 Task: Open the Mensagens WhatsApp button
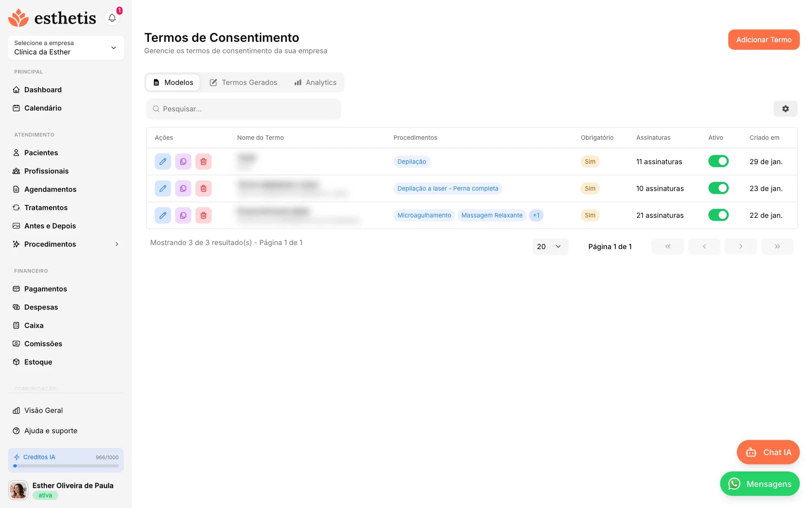point(760,484)
